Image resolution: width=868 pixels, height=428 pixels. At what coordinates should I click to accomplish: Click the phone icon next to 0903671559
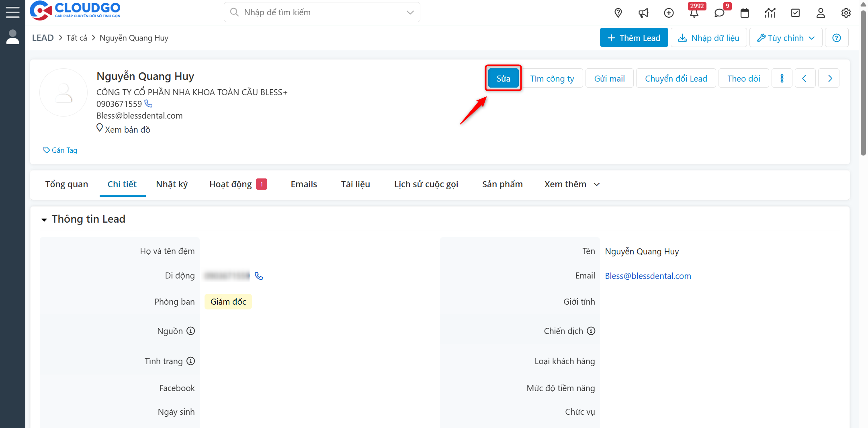pyautogui.click(x=148, y=104)
